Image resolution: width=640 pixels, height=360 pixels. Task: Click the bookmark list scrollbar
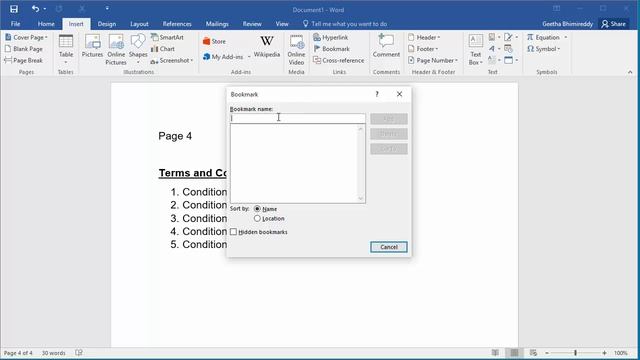pos(360,163)
